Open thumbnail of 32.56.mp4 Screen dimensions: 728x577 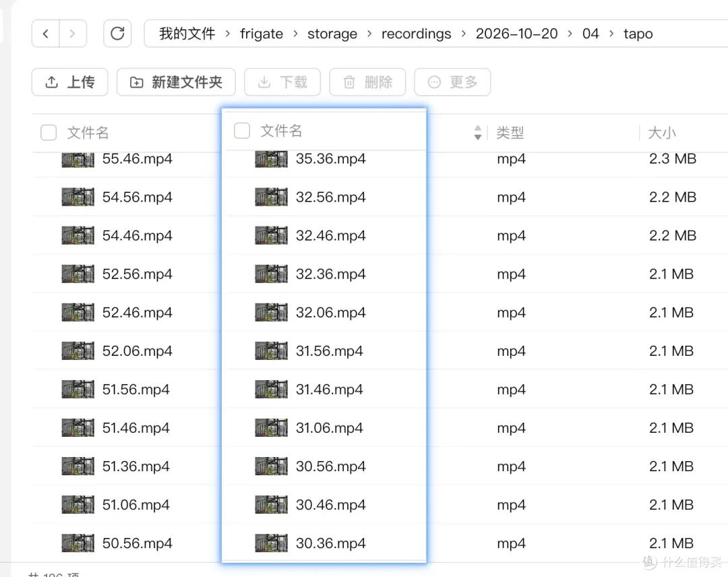(x=271, y=197)
